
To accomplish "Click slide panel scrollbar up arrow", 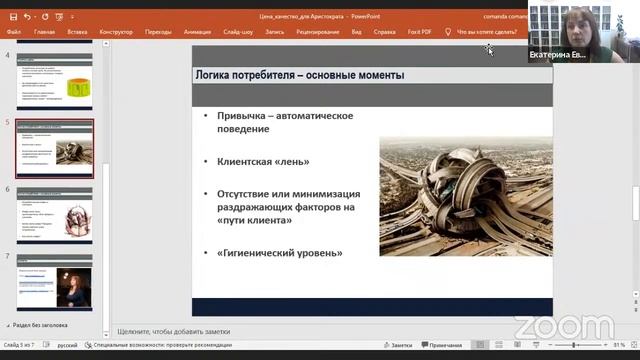I will tap(106, 43).
